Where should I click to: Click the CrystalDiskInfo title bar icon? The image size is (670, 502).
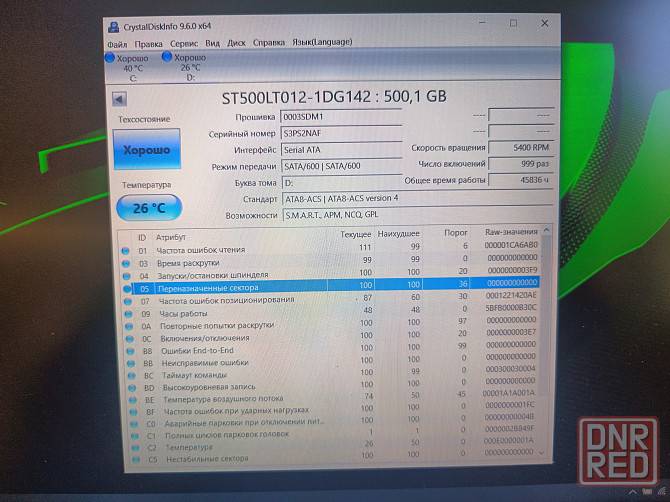pyautogui.click(x=113, y=26)
